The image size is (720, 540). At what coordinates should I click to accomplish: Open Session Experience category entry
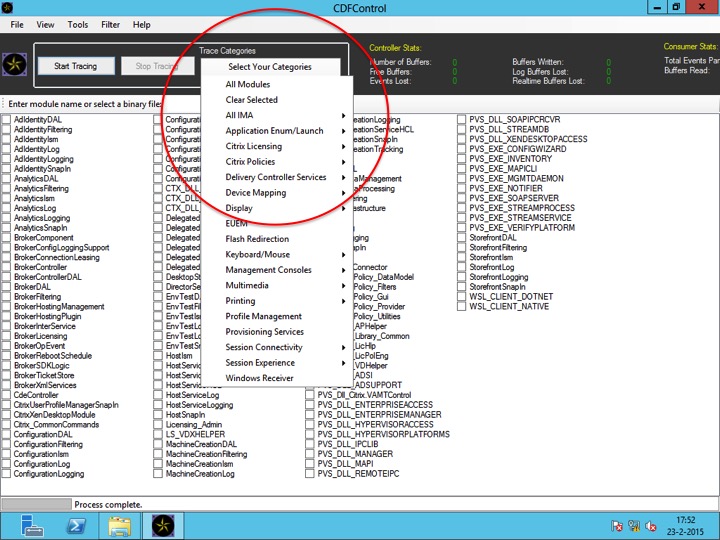[277, 363]
